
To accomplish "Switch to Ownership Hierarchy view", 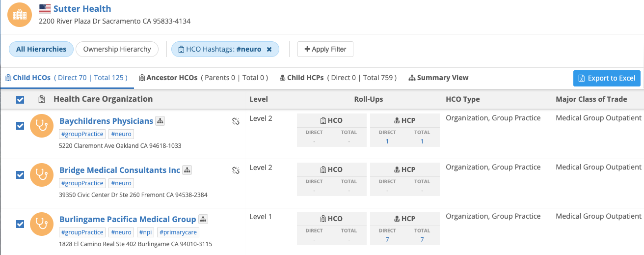I will [x=117, y=49].
